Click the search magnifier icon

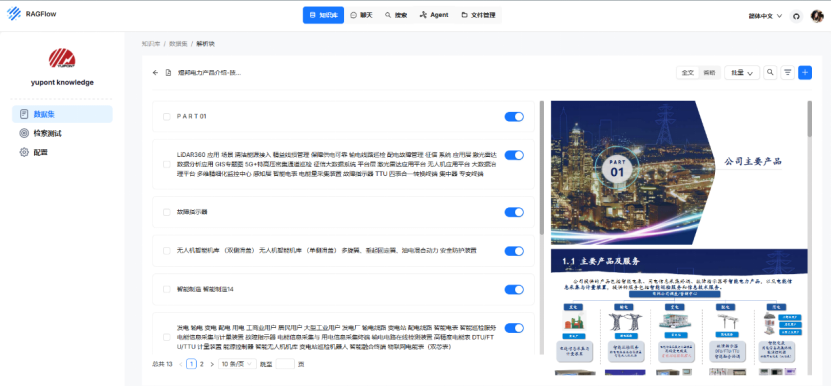(x=770, y=72)
